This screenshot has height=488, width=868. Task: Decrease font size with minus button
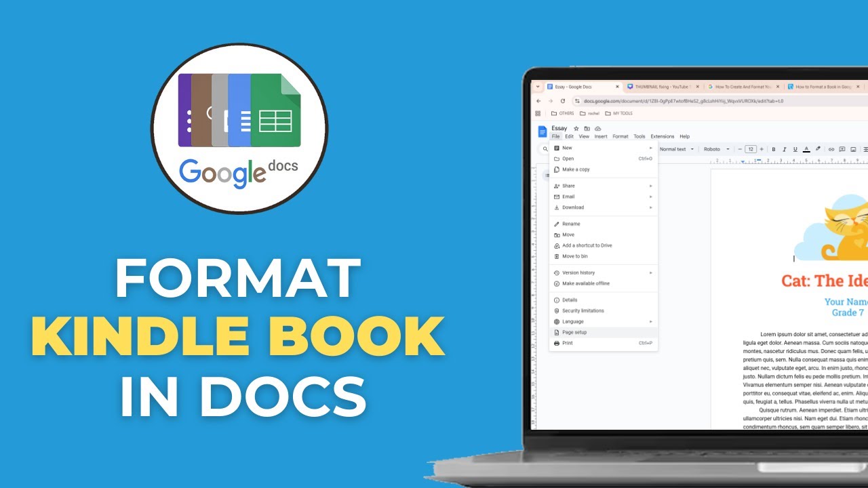coord(738,149)
